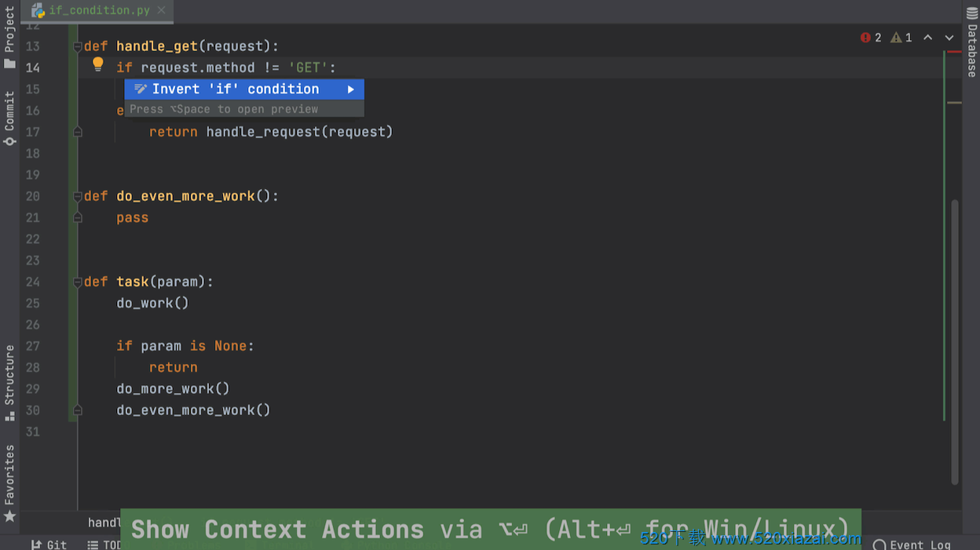Select Invert 'if' condition action
The width and height of the screenshot is (980, 550).
[x=244, y=89]
